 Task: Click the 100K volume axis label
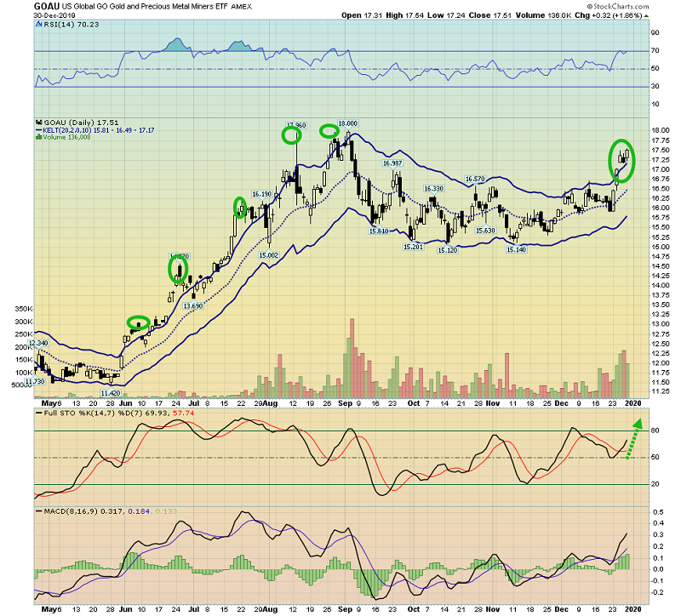24,373
